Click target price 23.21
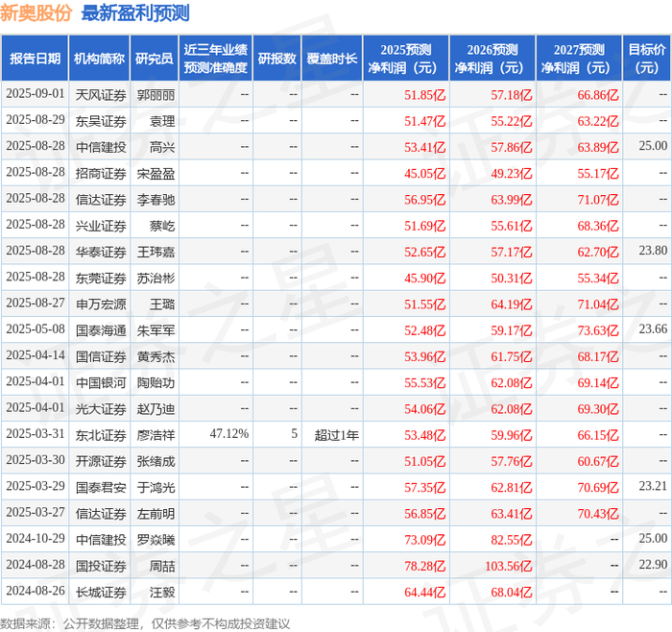The height and width of the screenshot is (632, 672). coord(653,486)
